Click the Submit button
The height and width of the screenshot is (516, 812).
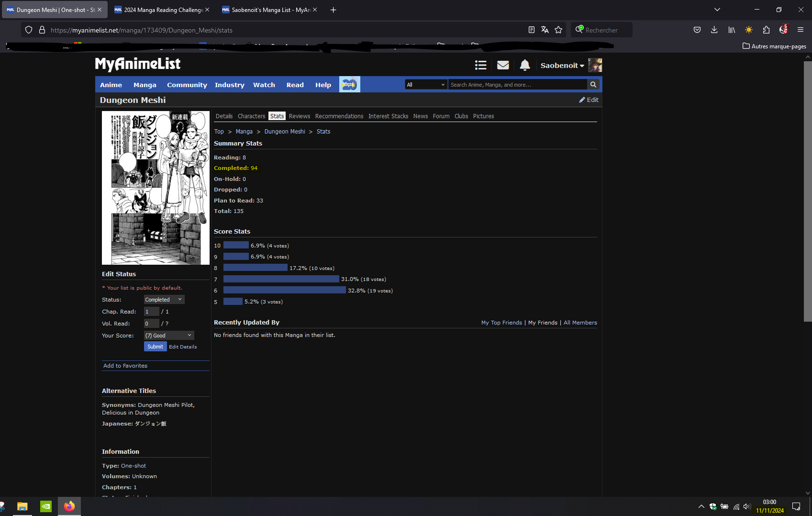tap(155, 347)
